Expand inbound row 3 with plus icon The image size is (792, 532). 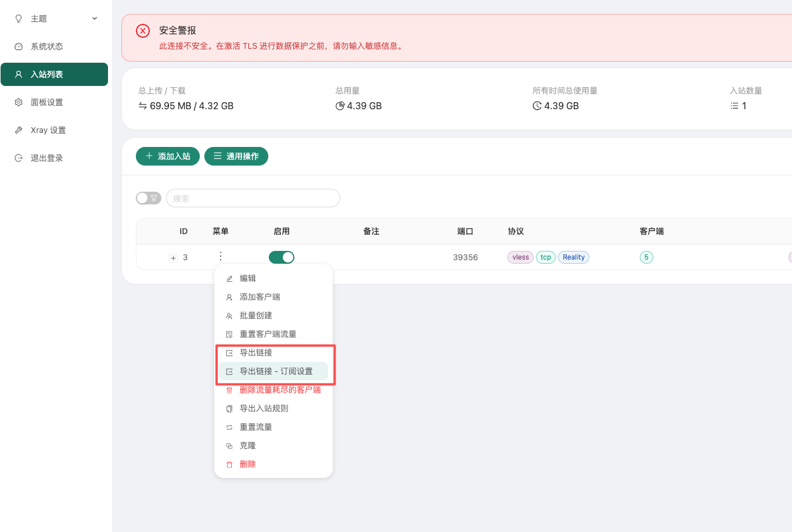pos(173,258)
